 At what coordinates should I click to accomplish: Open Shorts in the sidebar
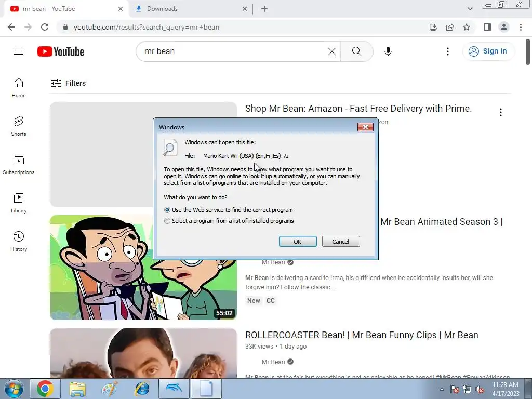[19, 126]
